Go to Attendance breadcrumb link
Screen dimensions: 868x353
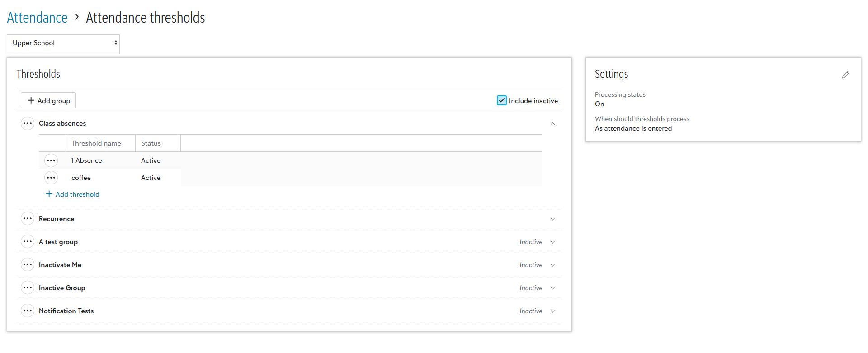click(37, 18)
